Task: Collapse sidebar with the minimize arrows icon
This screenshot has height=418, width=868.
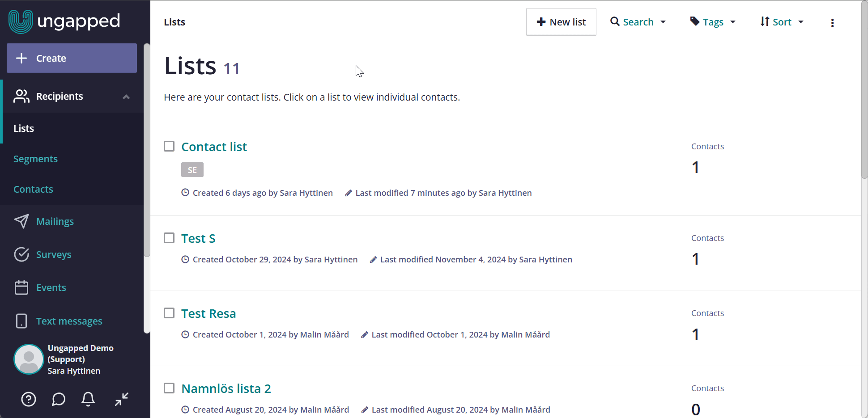Action: [x=122, y=399]
